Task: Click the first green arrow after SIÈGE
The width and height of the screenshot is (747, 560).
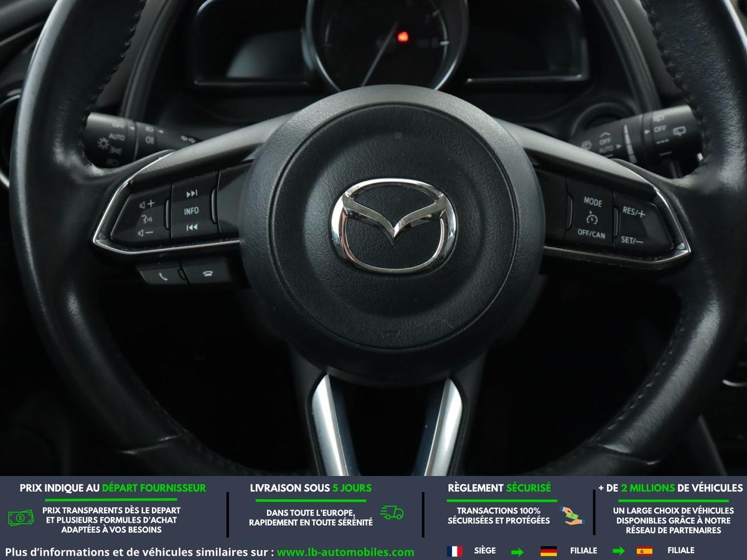Action: pyautogui.click(x=517, y=551)
